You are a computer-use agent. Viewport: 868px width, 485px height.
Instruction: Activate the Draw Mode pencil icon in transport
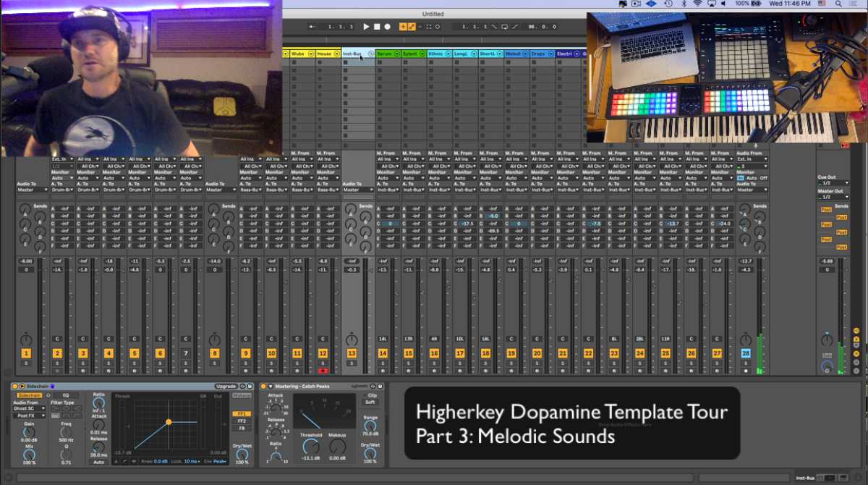click(411, 27)
